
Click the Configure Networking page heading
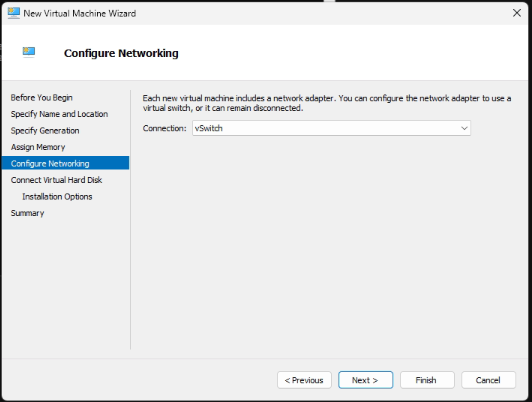[121, 53]
